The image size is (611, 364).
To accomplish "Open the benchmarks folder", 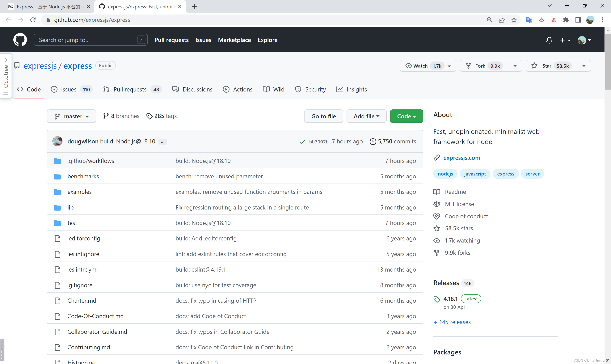I will [x=83, y=176].
